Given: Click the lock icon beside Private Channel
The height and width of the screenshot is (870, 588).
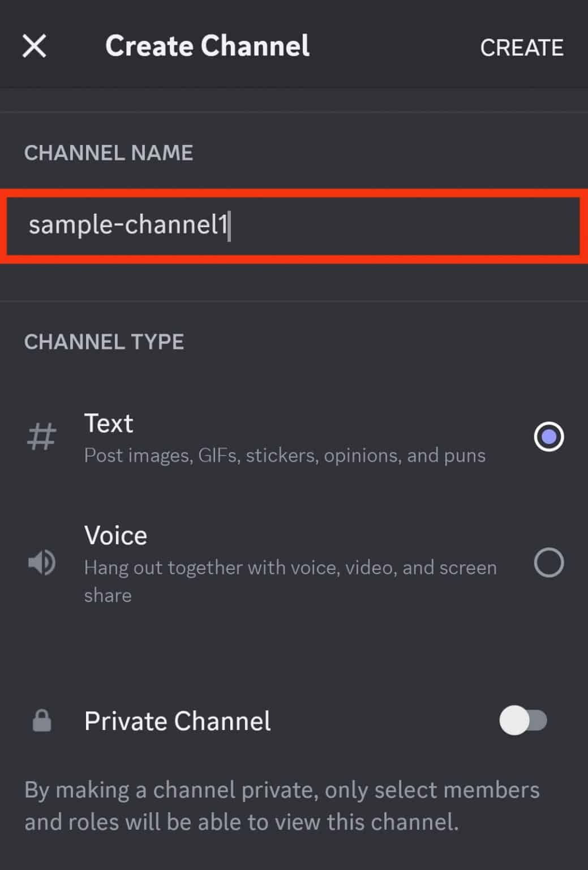Looking at the screenshot, I should (41, 721).
